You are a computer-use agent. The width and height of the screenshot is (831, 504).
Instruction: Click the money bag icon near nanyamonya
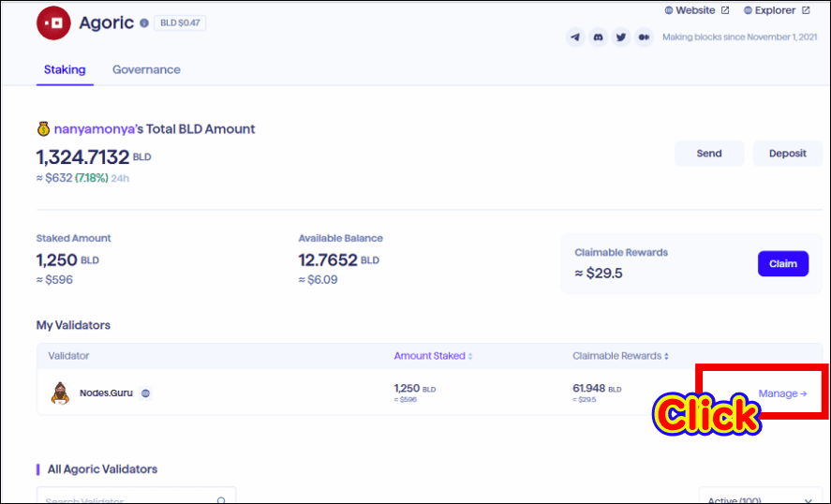point(43,128)
